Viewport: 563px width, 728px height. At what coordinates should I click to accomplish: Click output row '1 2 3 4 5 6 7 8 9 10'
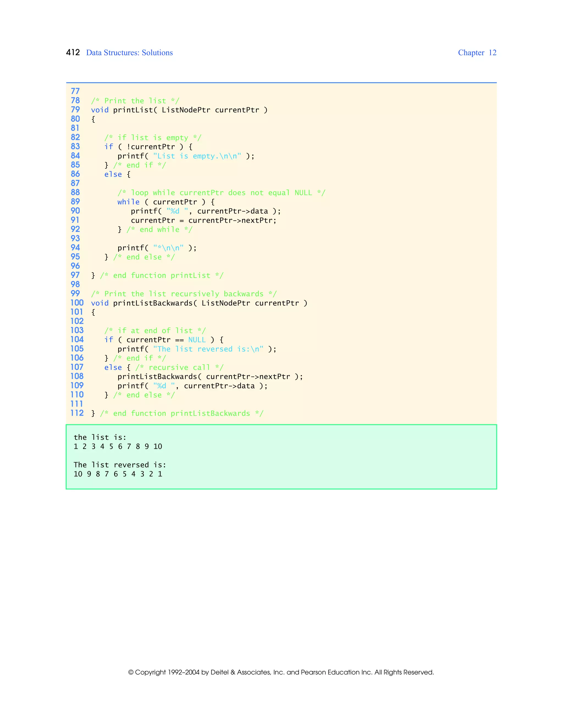point(118,447)
